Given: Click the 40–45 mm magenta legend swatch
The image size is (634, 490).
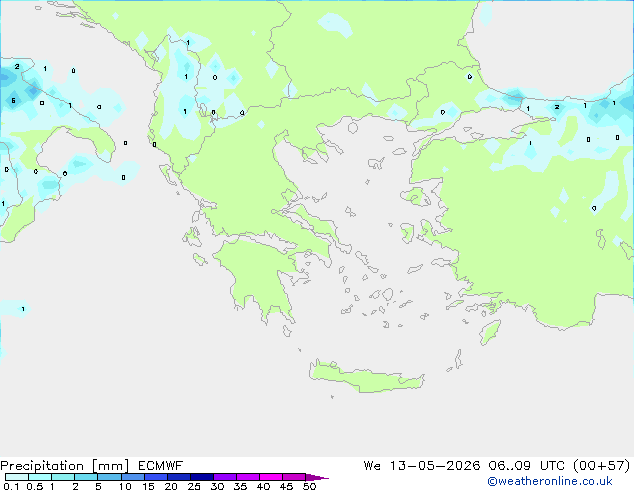Looking at the screenshot, I should tap(271, 477).
